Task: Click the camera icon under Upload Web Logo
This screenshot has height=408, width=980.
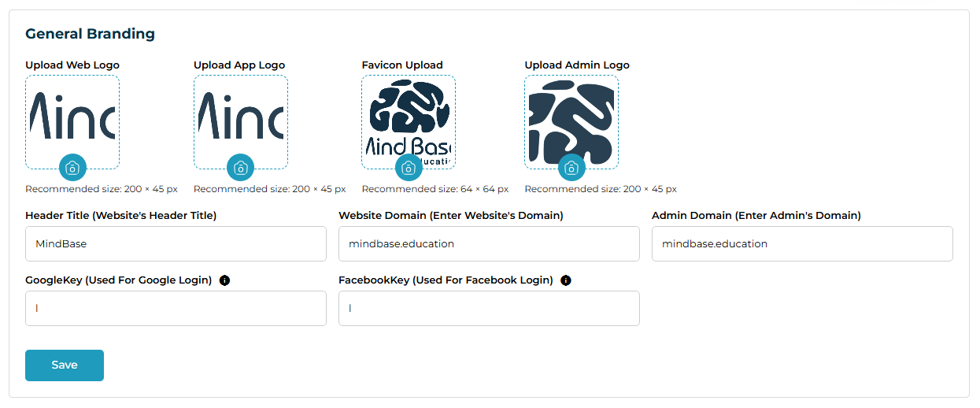Action: [x=72, y=168]
